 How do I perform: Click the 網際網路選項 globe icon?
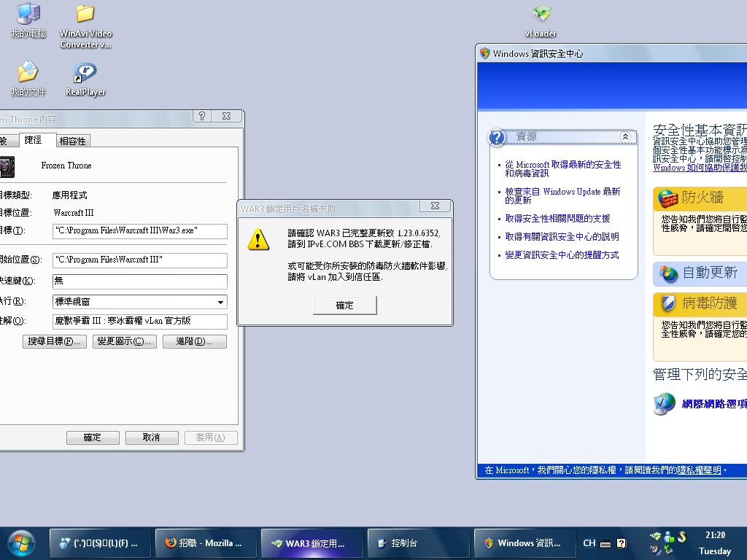(664, 404)
